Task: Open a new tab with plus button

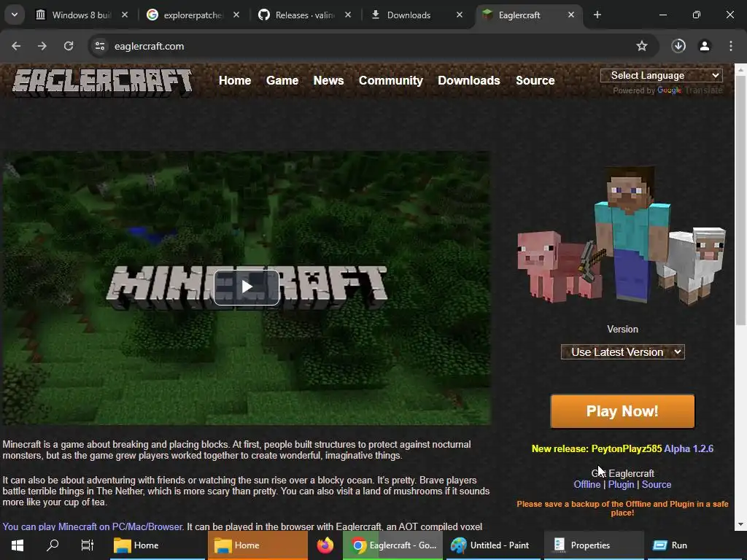Action: tap(597, 15)
